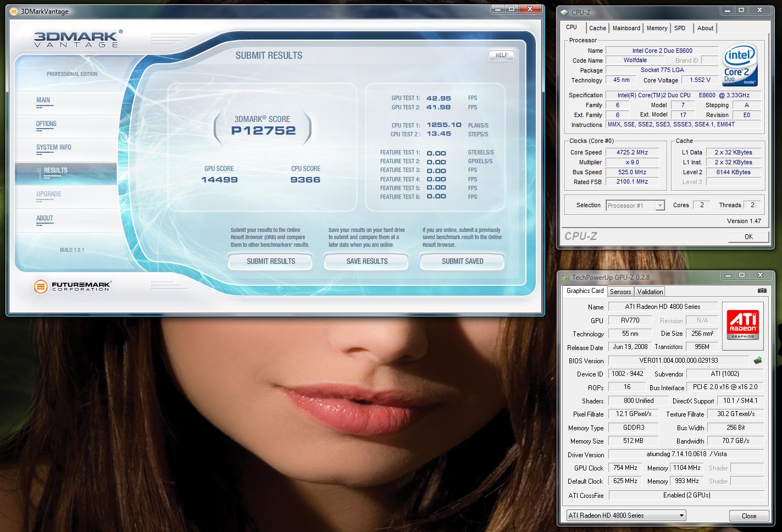Click the SAVE RESULTS button
Screen dimensions: 782x532
367,261
